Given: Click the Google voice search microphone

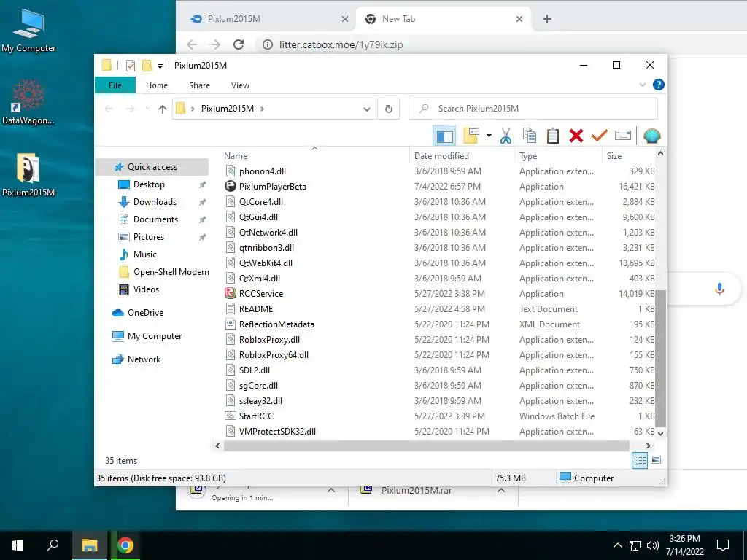Looking at the screenshot, I should point(719,289).
